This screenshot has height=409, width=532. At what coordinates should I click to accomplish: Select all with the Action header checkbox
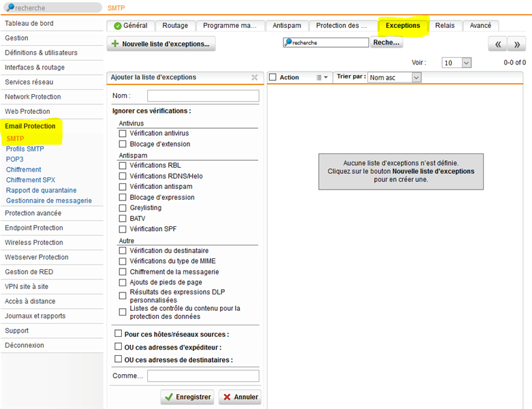click(272, 77)
